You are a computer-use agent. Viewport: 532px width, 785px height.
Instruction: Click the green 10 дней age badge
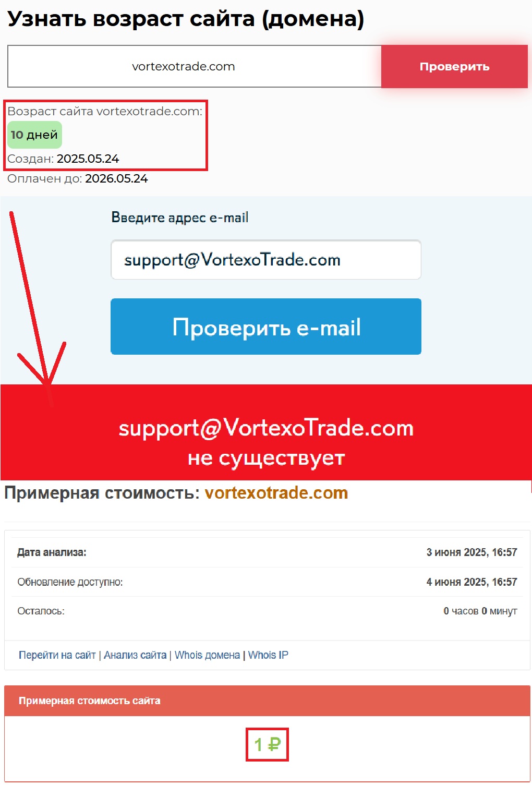pos(34,135)
